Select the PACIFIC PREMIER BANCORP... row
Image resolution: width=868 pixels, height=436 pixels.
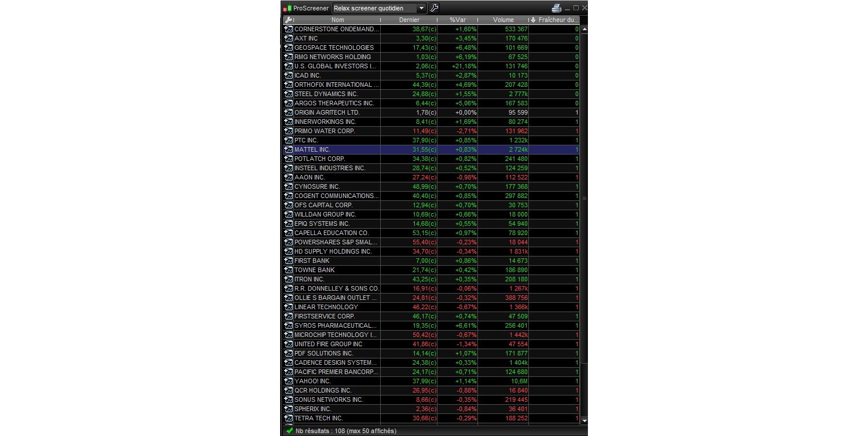click(432, 372)
